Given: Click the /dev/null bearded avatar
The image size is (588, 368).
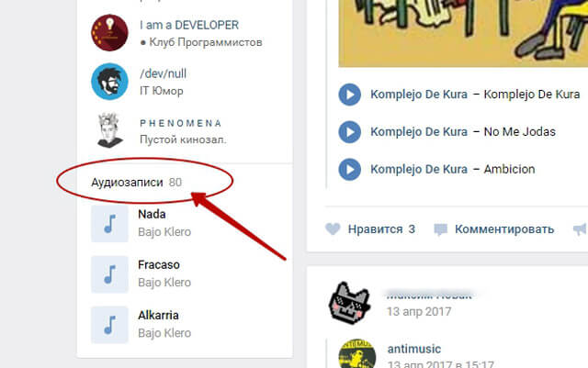Looking at the screenshot, I should pyautogui.click(x=109, y=82).
